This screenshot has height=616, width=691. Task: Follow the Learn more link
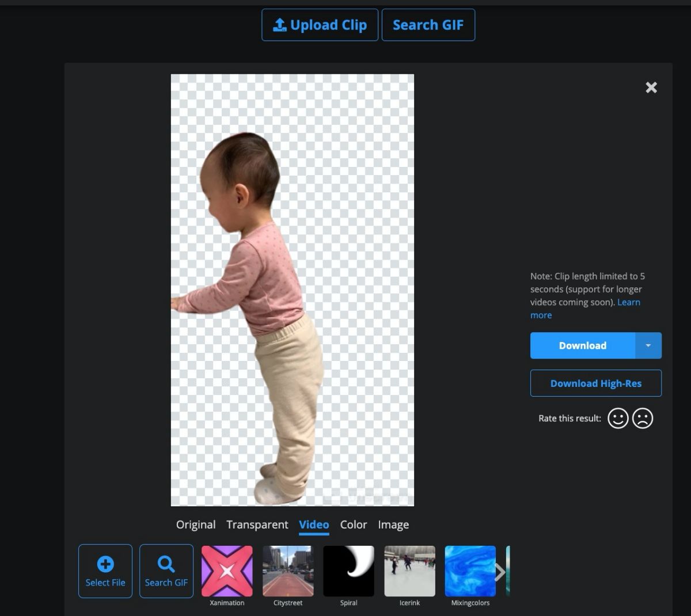pos(628,302)
